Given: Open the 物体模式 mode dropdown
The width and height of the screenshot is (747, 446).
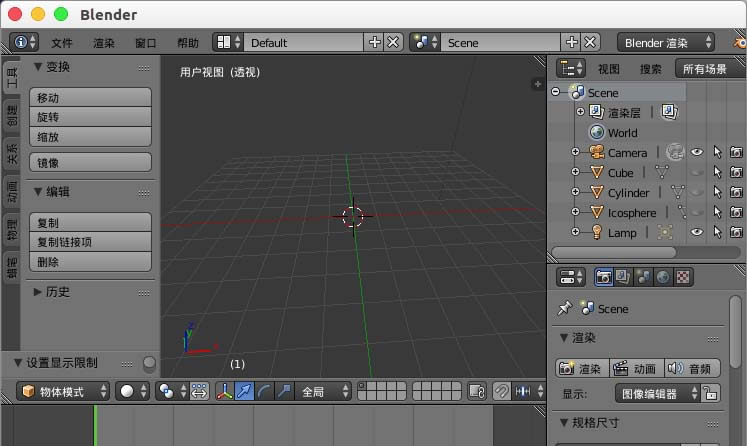Looking at the screenshot, I should tap(63, 392).
